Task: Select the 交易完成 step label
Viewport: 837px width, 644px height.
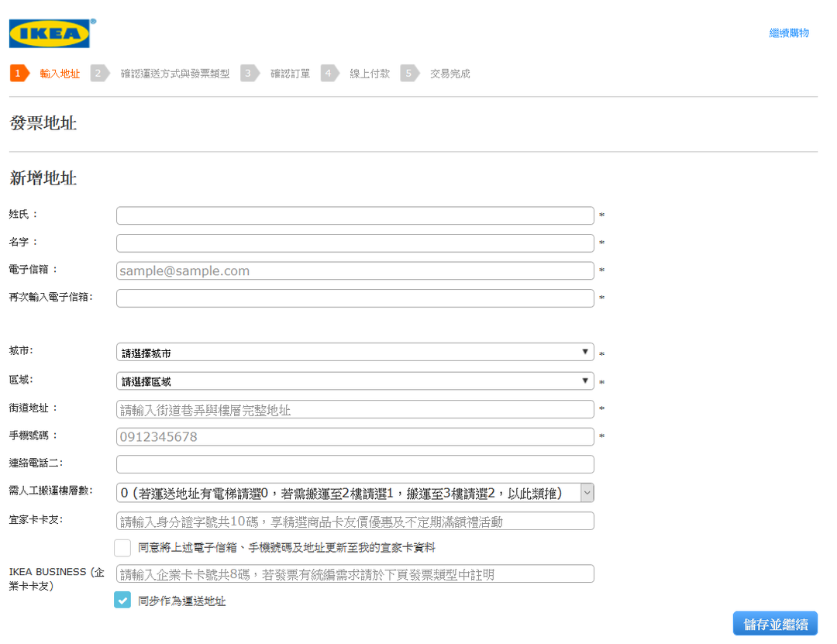Action: [x=450, y=74]
